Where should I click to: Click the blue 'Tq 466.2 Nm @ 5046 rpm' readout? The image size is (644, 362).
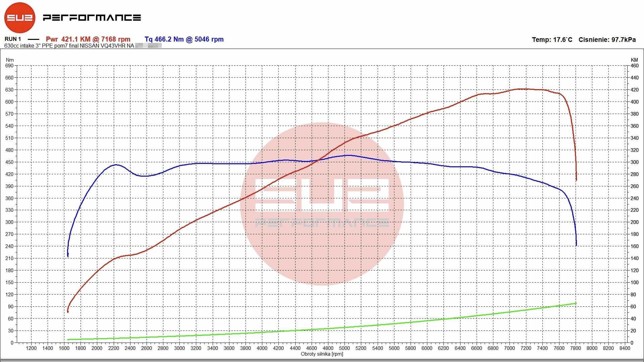[x=184, y=39]
